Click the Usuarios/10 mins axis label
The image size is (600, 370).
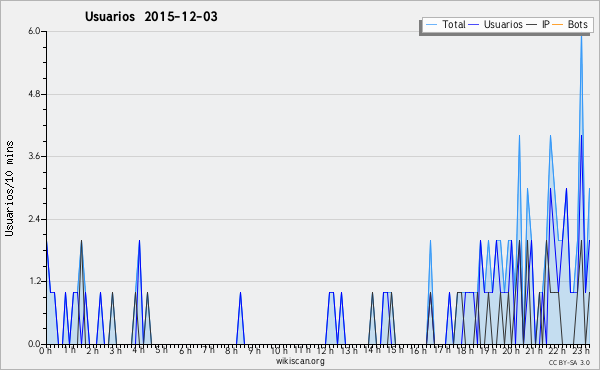point(9,189)
